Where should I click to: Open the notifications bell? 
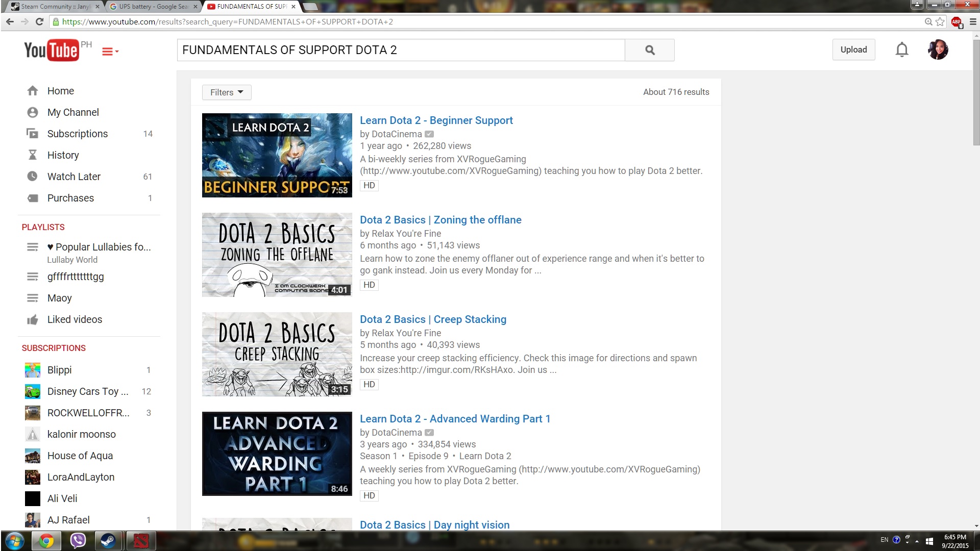pyautogui.click(x=902, y=49)
